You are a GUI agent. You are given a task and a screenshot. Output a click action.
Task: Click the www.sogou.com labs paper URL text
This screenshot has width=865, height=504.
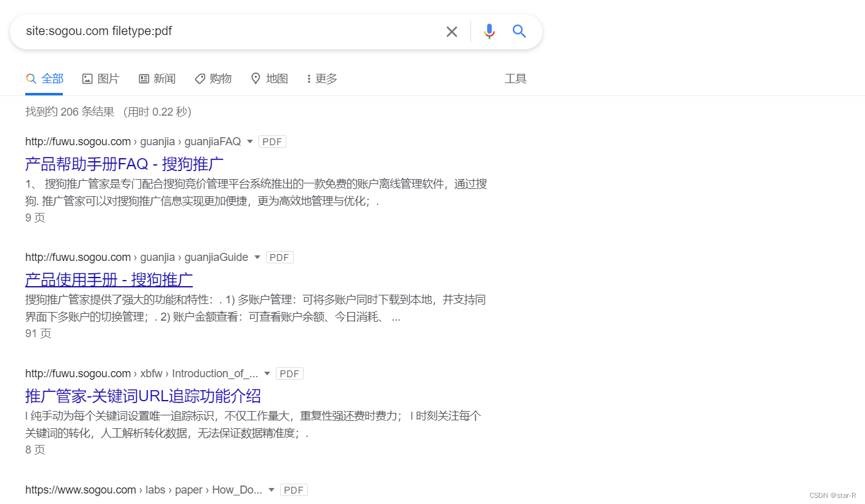144,490
